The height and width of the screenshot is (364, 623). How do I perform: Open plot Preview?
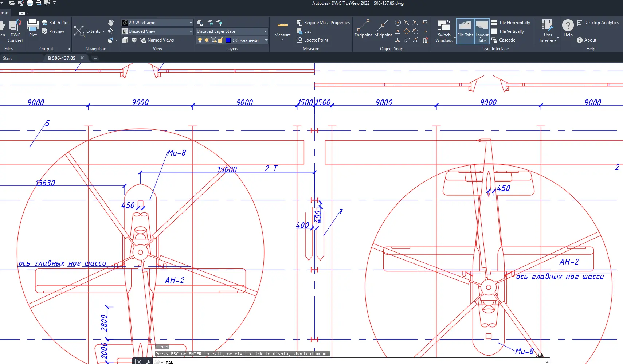coord(53,31)
